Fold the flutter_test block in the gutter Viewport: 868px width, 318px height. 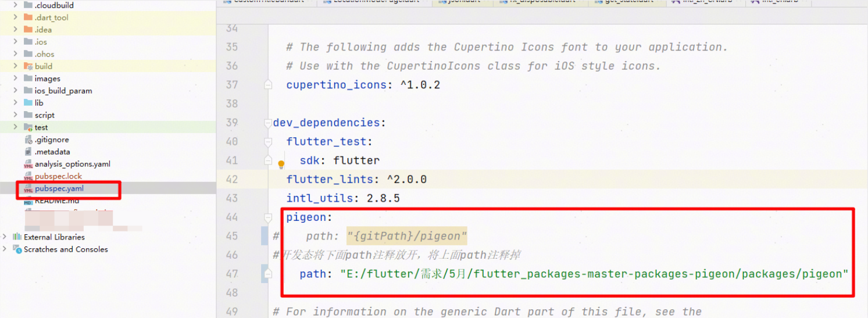coord(268,142)
